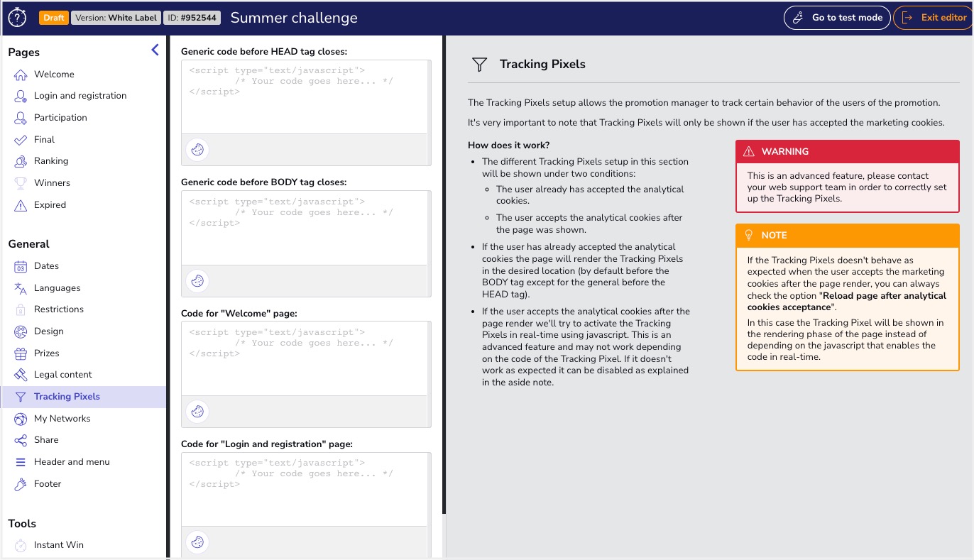The image size is (974, 560).
Task: Click into Login and registration code field
Action: (x=305, y=489)
